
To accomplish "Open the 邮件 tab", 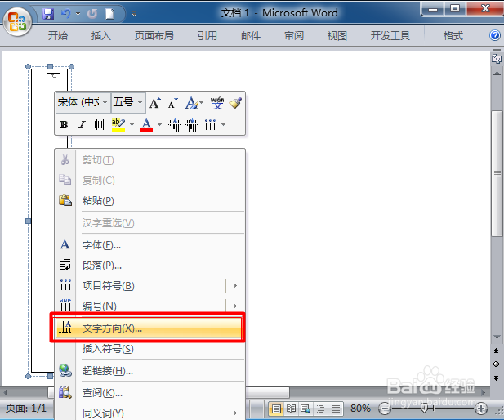I will 251,35.
